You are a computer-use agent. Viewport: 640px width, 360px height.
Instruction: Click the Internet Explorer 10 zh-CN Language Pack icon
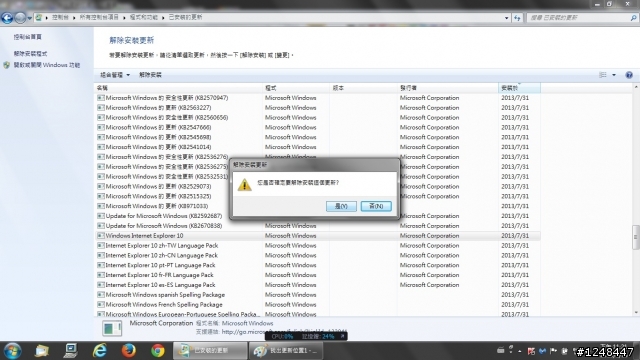100,256
